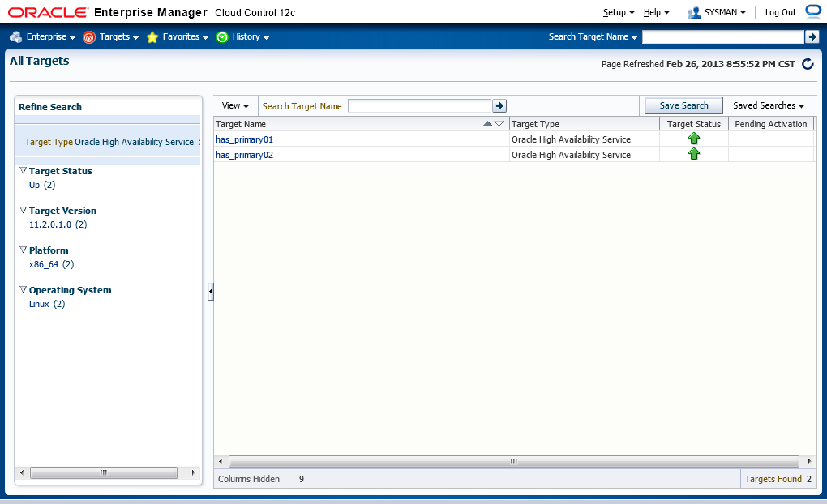This screenshot has width=827, height=504.
Task: Click the Refine Search scrollbar left arrow
Action: 22,472
